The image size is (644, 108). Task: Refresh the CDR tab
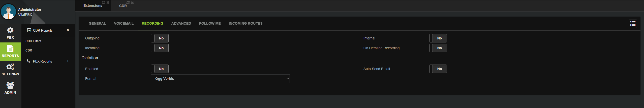pyautogui.click(x=128, y=3)
